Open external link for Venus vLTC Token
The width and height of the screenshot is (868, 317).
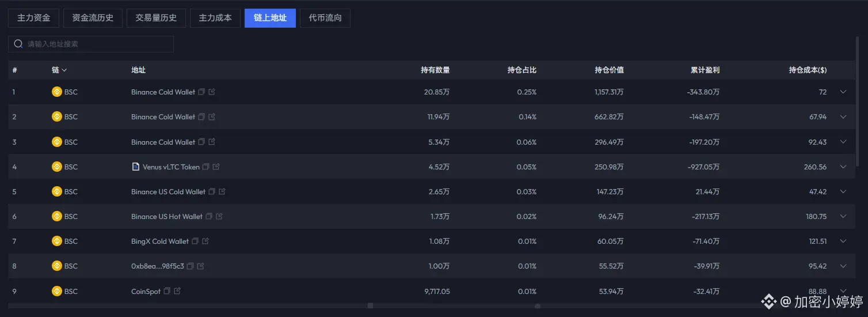(x=216, y=167)
